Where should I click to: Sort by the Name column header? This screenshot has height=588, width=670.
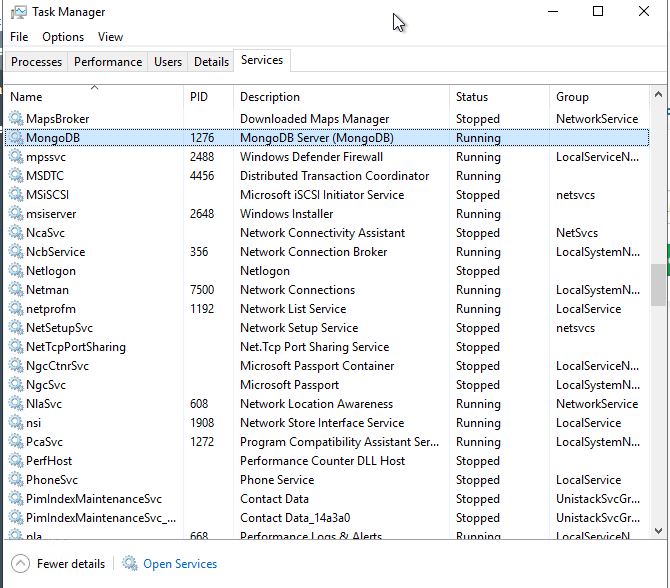tap(94, 97)
